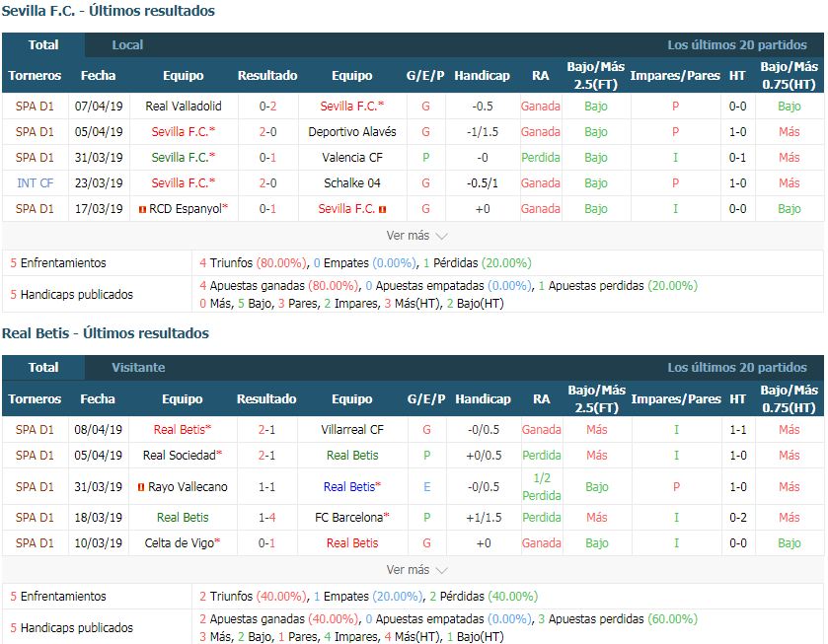Click the Real Betis - Últimos resultados heading
This screenshot has height=644, width=828.
106,333
